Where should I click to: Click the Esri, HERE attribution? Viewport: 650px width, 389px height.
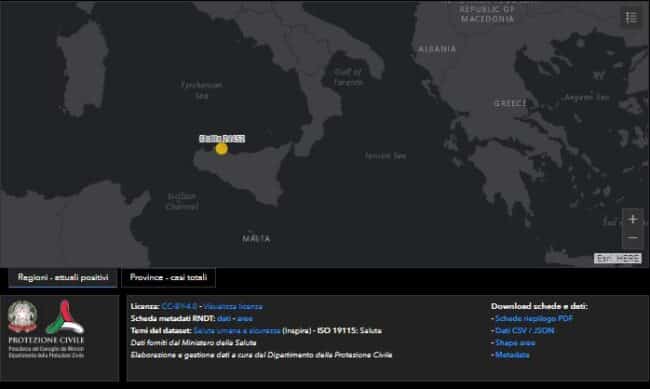(x=618, y=258)
